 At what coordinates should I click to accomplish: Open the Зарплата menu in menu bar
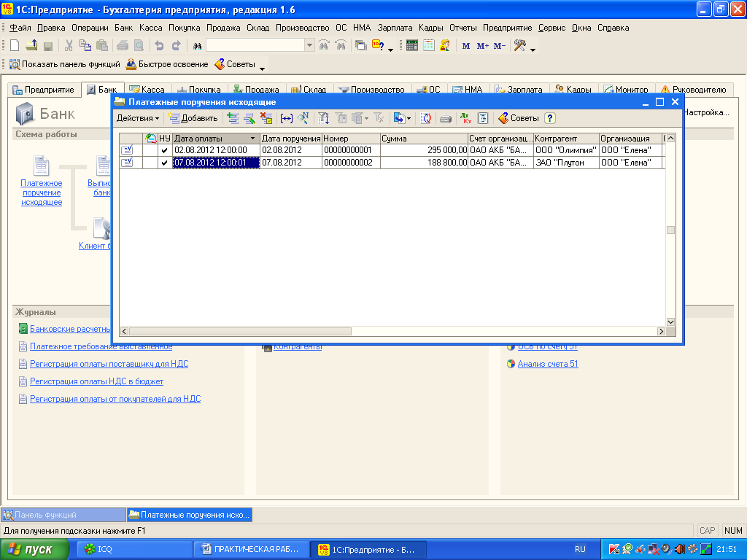[x=395, y=28]
